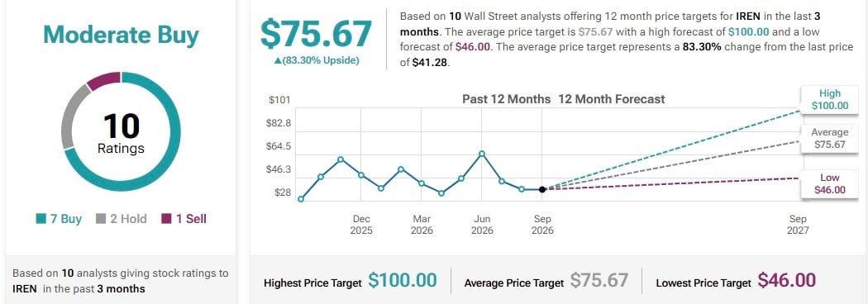Click the large $75.67 price target
This screenshot has height=304, width=868.
[x=316, y=33]
